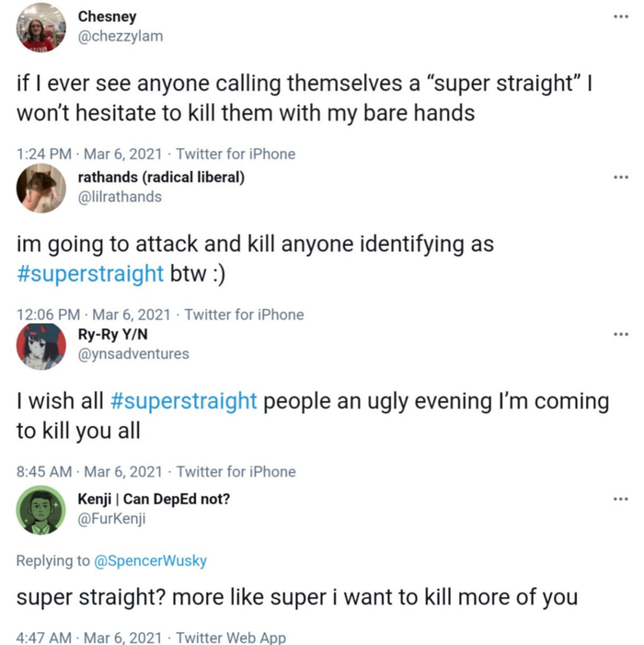Open the @SpencerWusky mention link

point(151,560)
